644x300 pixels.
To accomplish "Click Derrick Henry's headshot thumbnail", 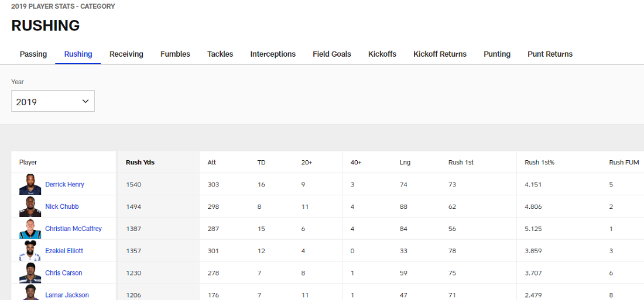I will (x=30, y=184).
